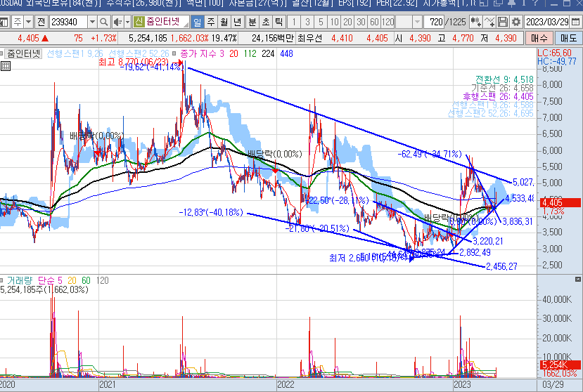Expand the 주 market type dropdown

coord(28,22)
